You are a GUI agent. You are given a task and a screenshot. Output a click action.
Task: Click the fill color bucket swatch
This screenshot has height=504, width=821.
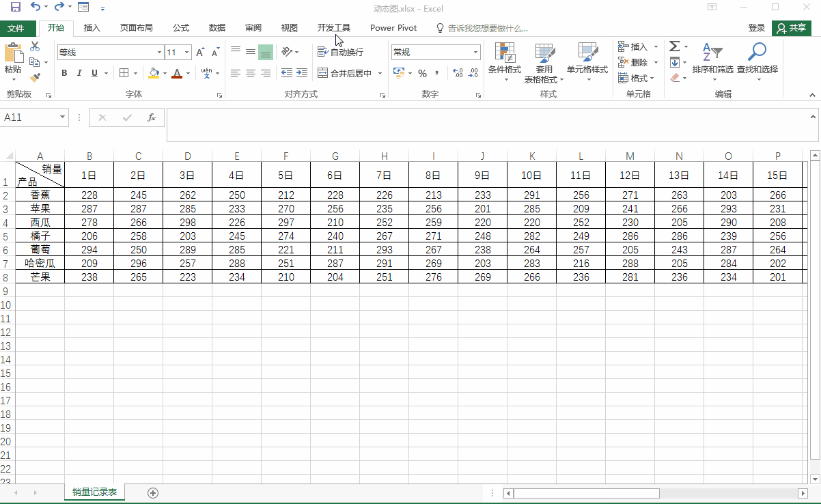click(x=154, y=73)
